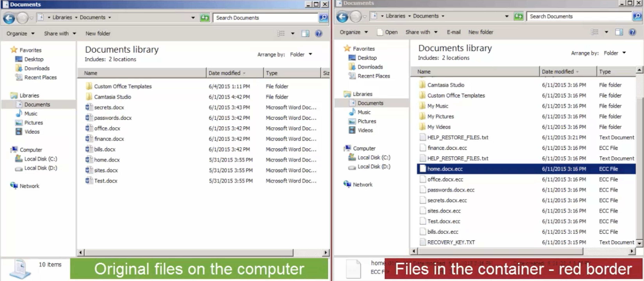Expand the Organize menu in left window
The image size is (644, 281).
20,34
